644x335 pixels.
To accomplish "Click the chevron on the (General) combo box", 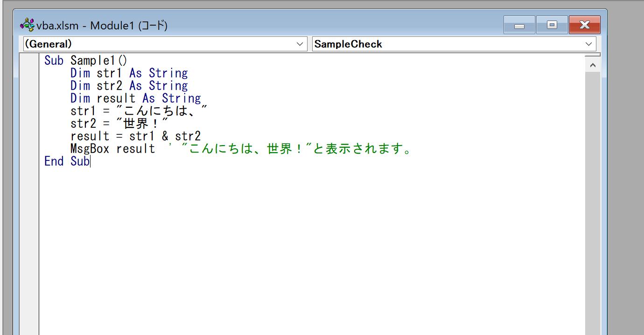I will (x=300, y=43).
